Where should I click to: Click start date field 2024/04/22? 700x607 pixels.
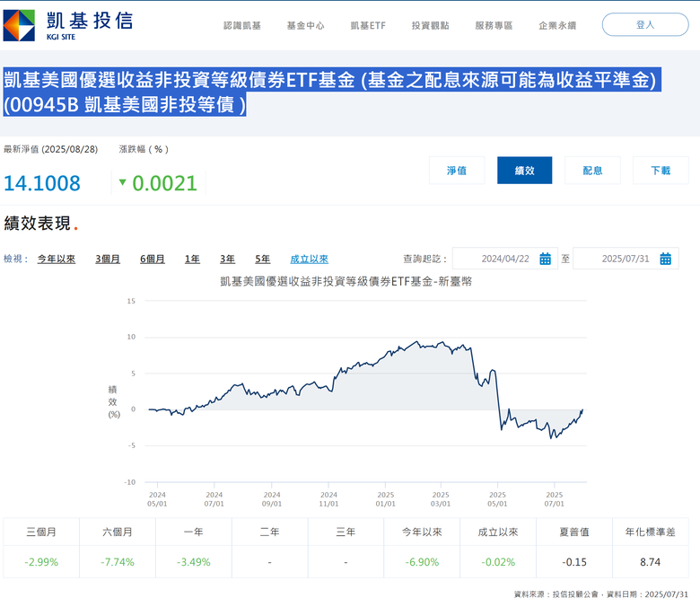505,259
